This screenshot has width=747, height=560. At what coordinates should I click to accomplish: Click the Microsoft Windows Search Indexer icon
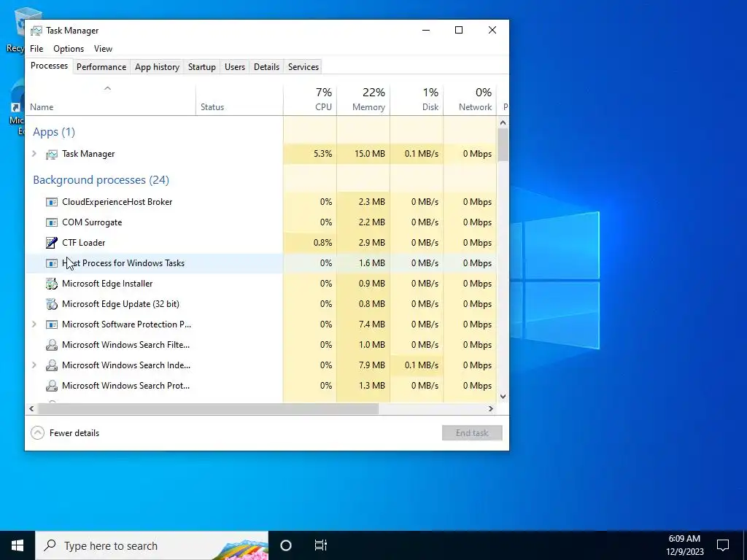(52, 366)
